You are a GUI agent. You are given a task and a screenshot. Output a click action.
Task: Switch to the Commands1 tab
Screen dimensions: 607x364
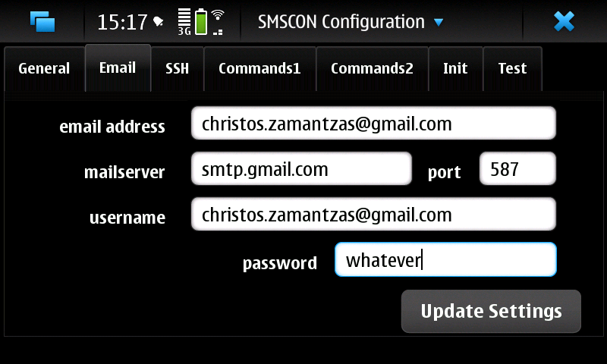pos(259,69)
